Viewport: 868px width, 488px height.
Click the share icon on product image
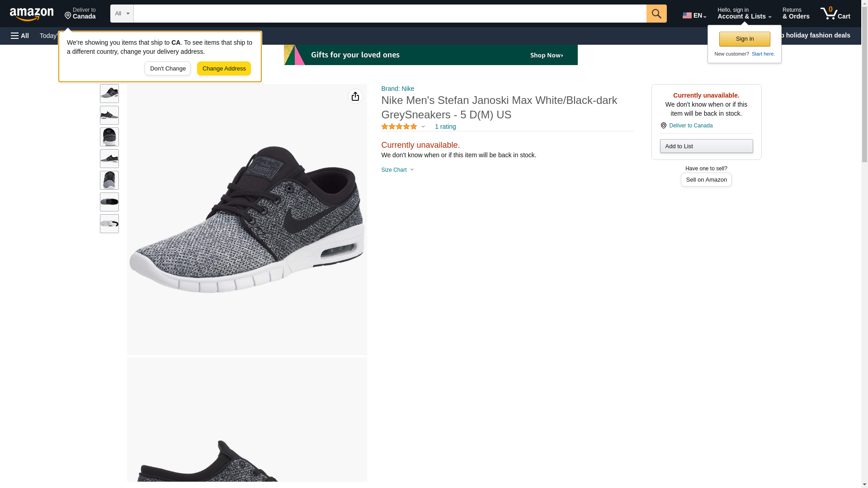click(355, 96)
